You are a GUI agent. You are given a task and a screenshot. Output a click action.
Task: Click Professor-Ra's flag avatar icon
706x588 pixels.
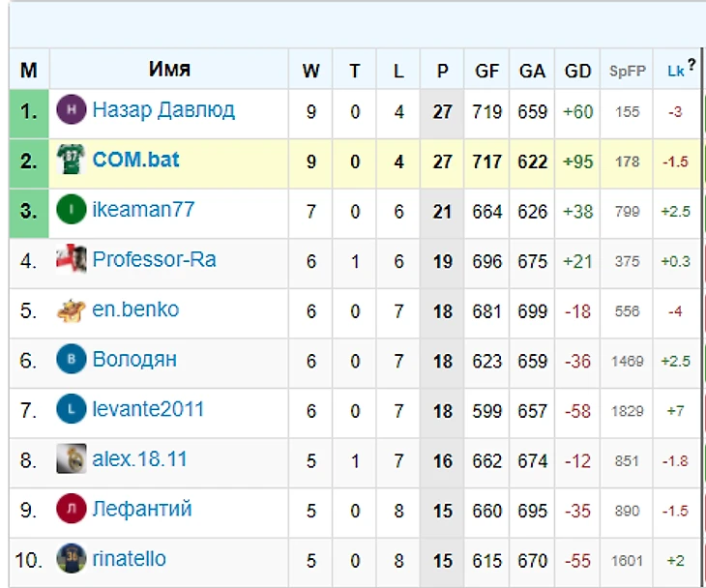coord(70,260)
